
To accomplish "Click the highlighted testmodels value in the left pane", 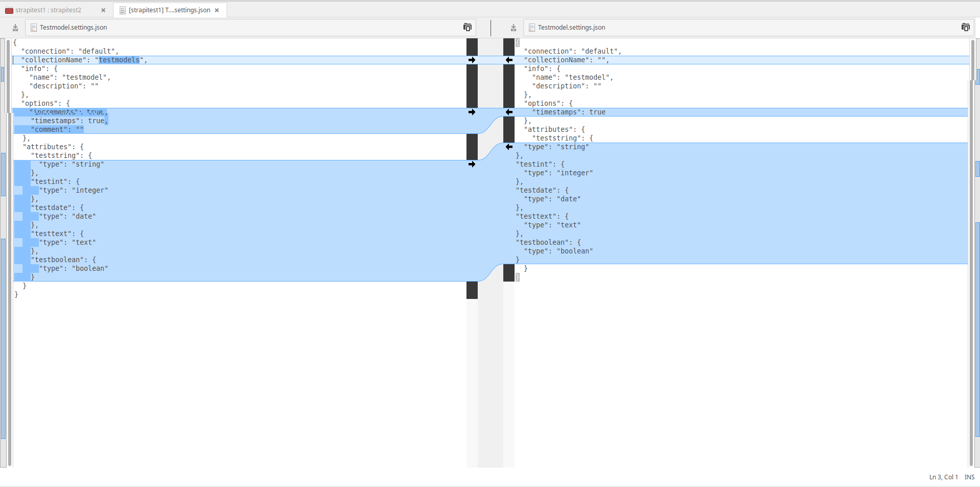I will [x=120, y=60].
